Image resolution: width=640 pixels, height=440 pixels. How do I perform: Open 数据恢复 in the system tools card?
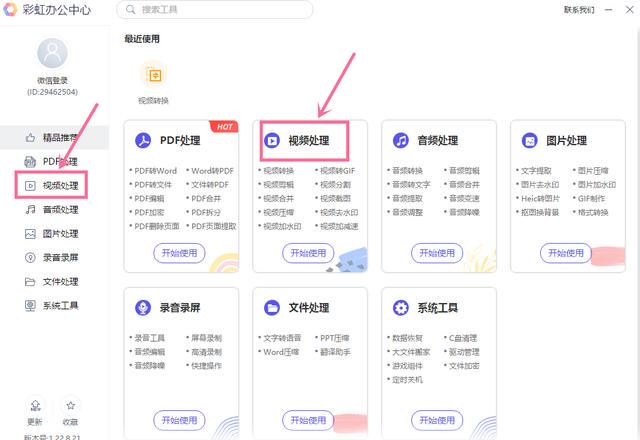tap(407, 338)
